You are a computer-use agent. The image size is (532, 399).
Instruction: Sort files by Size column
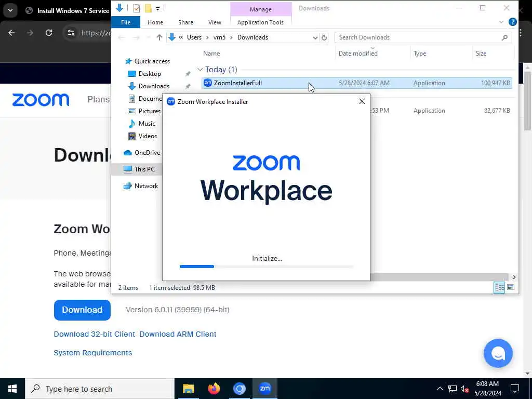pos(481,54)
